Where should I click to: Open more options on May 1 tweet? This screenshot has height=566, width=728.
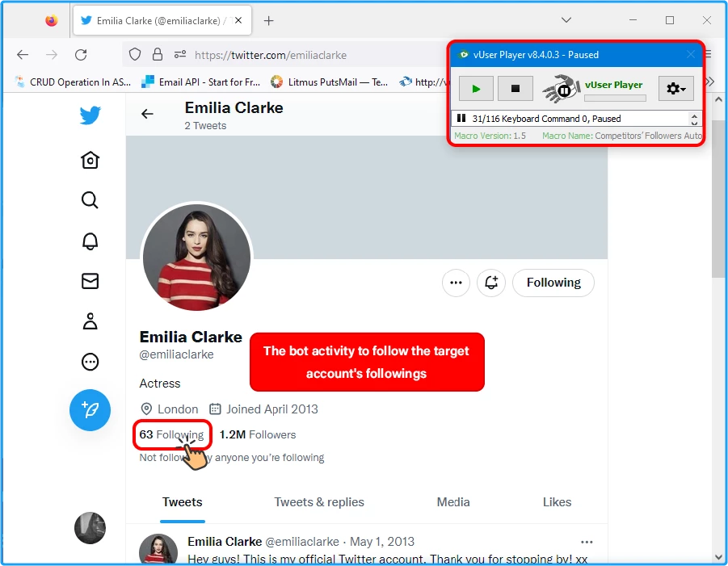click(x=587, y=542)
